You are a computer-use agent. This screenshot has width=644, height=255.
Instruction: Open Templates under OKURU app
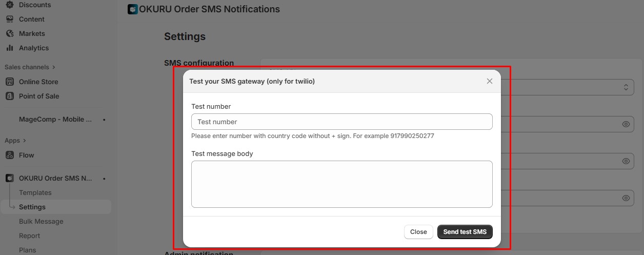(35, 193)
